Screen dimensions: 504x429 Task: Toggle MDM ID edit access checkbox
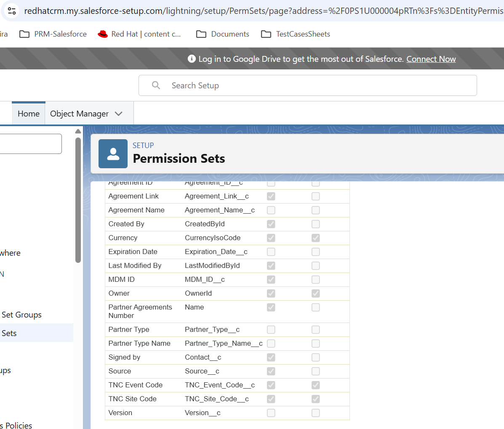pyautogui.click(x=316, y=279)
